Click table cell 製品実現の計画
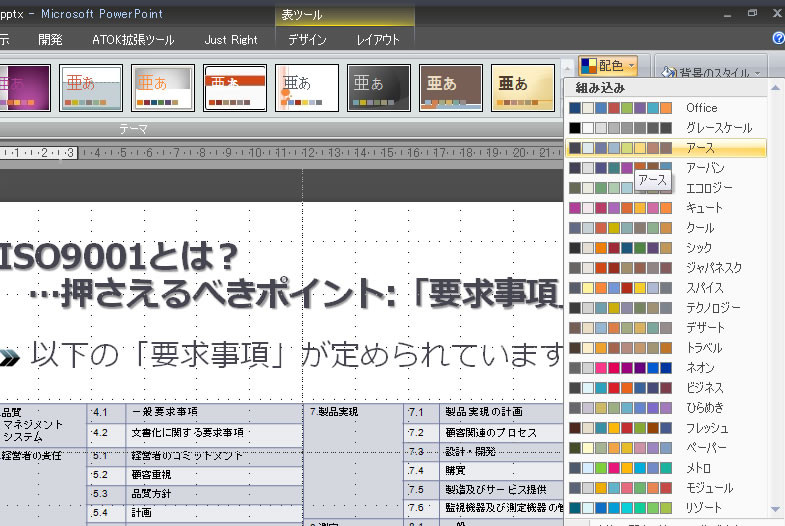 tap(501, 412)
